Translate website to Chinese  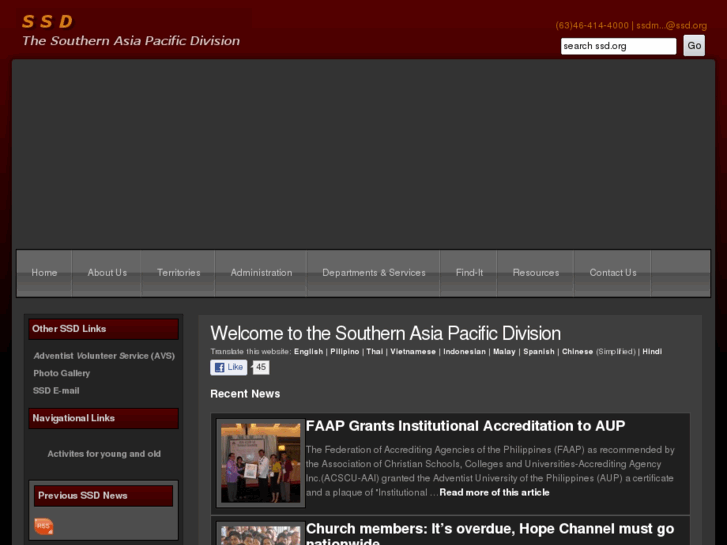578,352
